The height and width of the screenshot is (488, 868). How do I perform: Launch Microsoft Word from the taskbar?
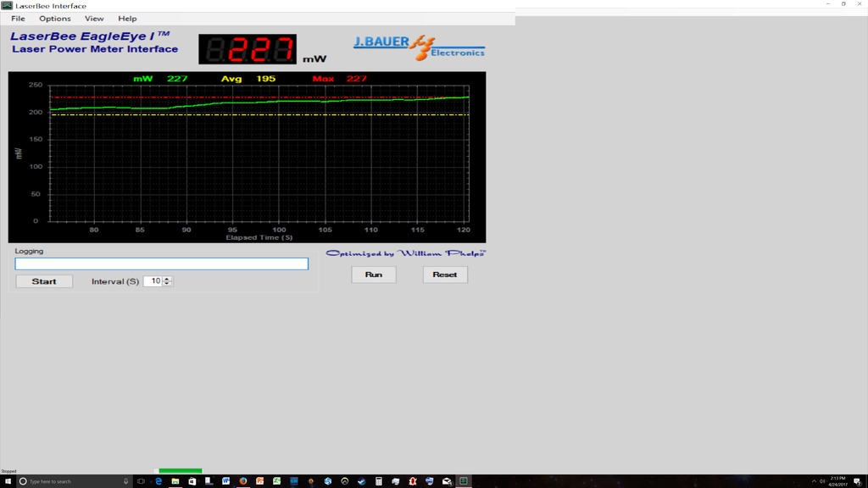coord(226,481)
